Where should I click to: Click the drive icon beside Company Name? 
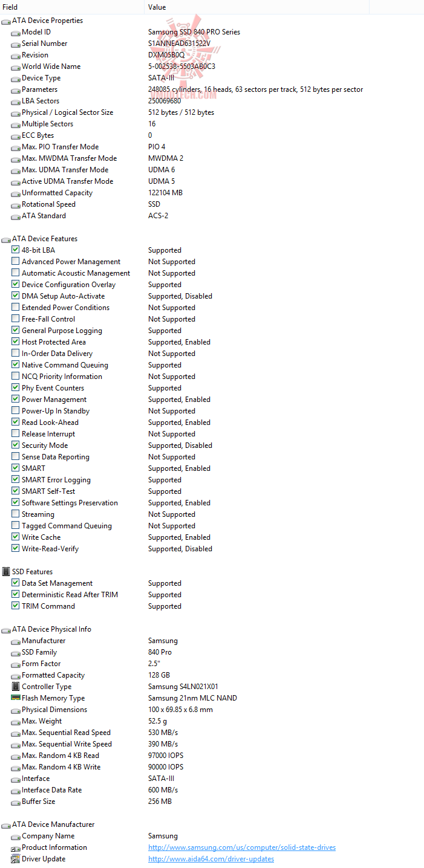(x=16, y=837)
